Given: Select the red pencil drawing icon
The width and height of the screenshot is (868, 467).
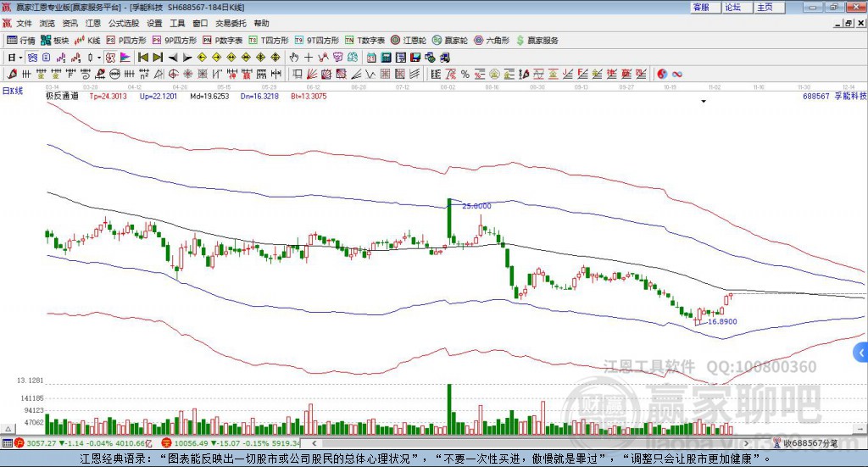Looking at the screenshot, I should (12, 74).
